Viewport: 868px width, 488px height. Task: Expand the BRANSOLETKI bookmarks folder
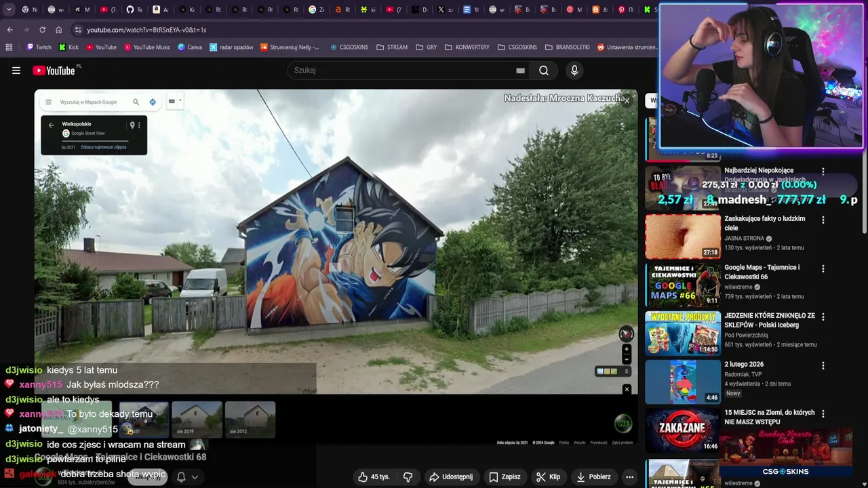click(567, 47)
